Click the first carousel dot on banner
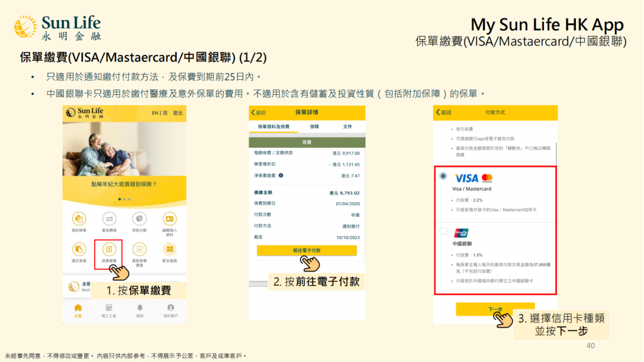 click(119, 199)
